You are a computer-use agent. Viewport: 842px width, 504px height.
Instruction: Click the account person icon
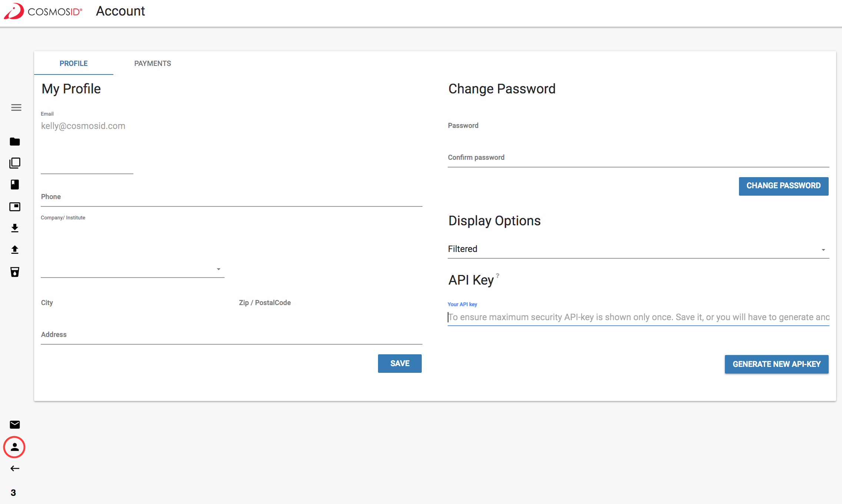tap(14, 447)
